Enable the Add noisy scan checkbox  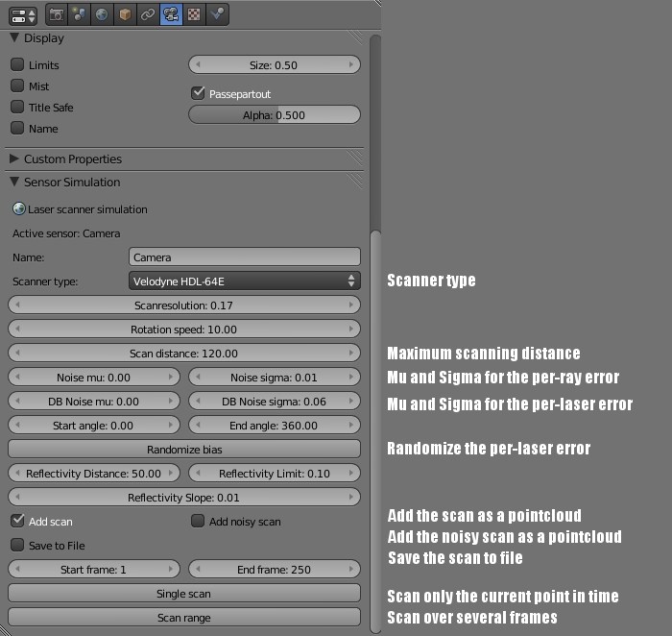198,521
